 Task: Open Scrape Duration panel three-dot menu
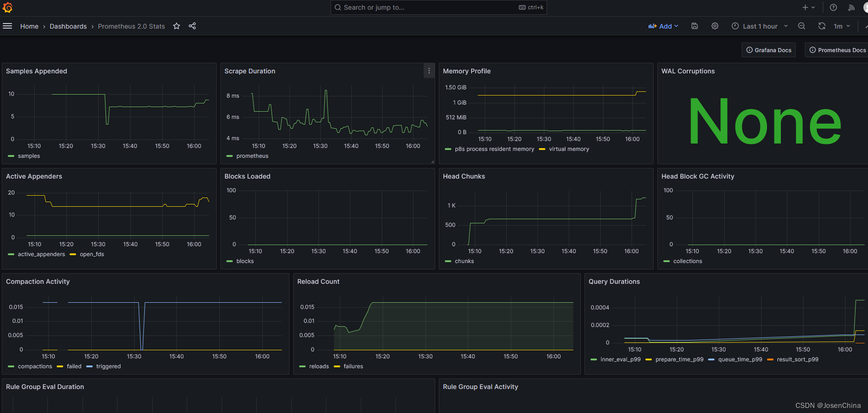[429, 71]
